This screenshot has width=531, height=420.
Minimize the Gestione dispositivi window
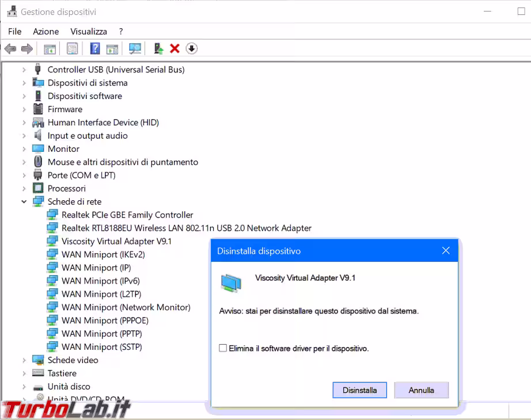[x=487, y=12]
